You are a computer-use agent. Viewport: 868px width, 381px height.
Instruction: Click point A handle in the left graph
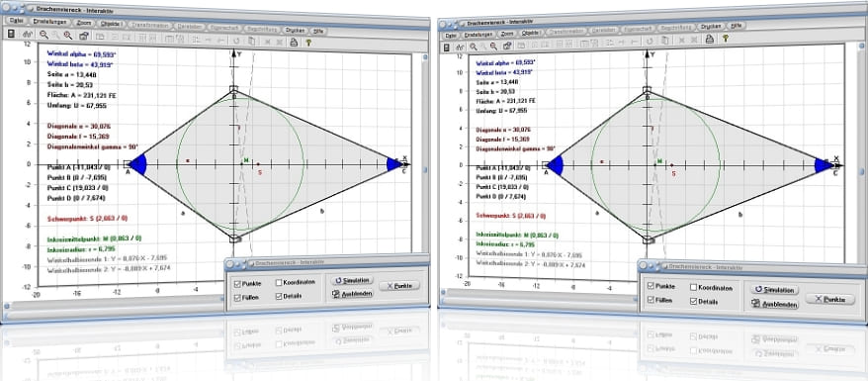[128, 164]
